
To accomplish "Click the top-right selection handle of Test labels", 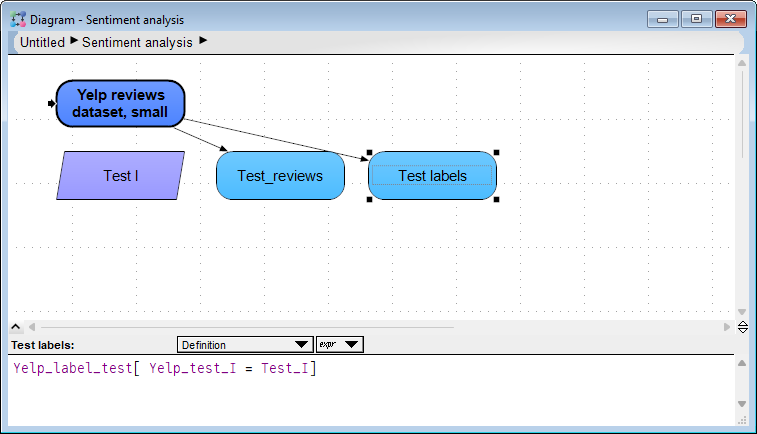I will (x=496, y=153).
